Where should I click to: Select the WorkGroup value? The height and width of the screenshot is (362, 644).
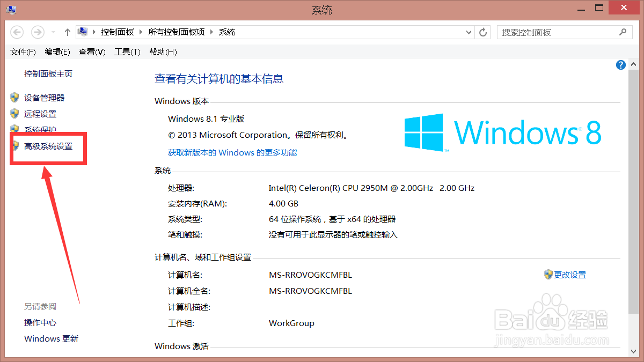(x=291, y=323)
